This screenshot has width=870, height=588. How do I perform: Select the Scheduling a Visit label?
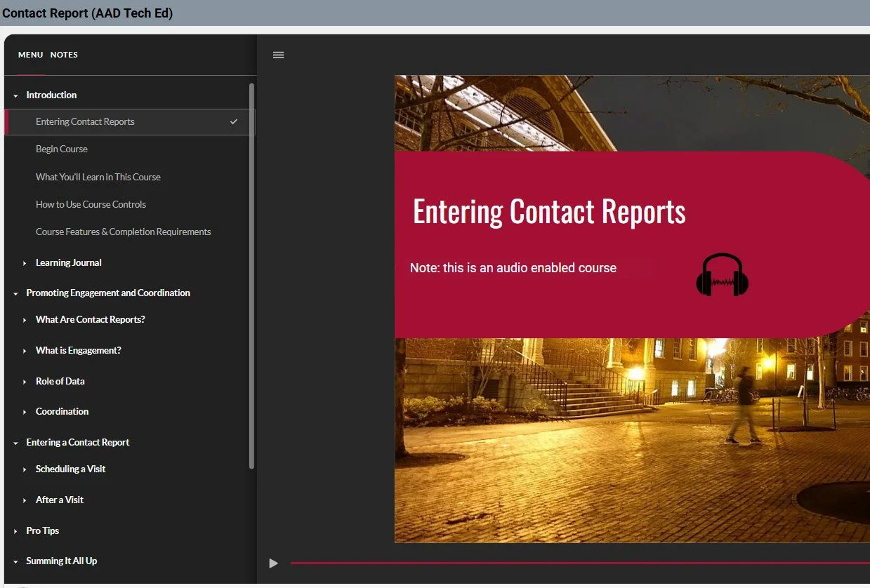[x=71, y=469]
